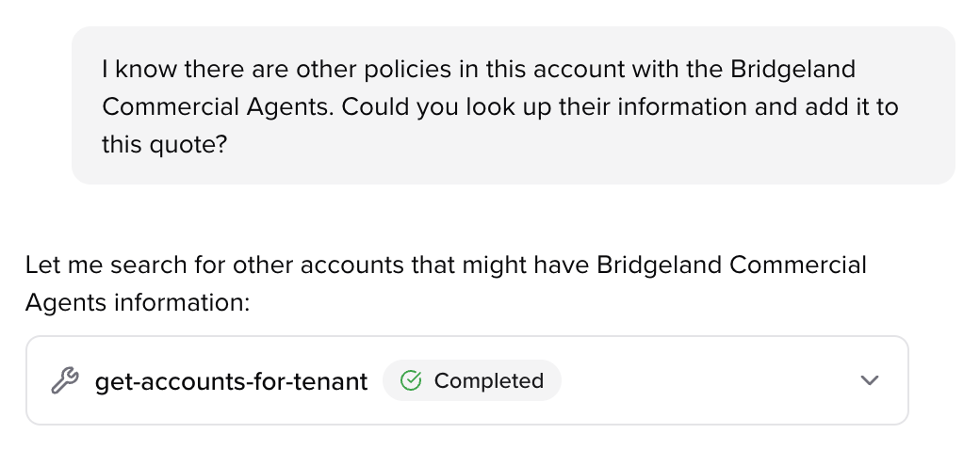Click "Commercial Agents." in the user message
The height and width of the screenshot is (450, 980).
218,107
